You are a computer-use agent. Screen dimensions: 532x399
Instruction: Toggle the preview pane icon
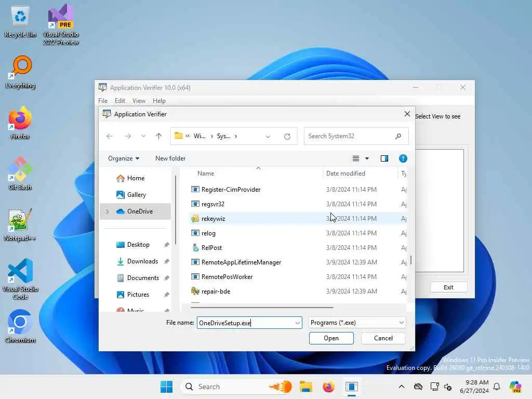pyautogui.click(x=384, y=158)
